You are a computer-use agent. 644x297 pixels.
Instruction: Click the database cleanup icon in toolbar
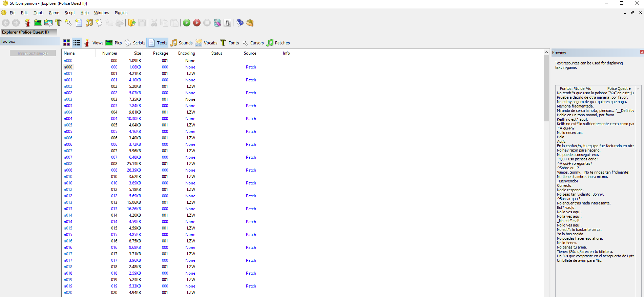217,23
